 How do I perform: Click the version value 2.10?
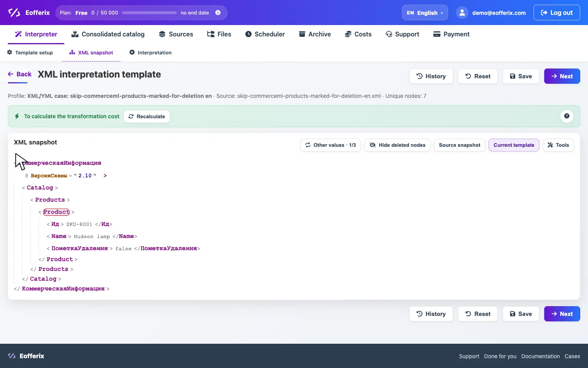coord(85,175)
